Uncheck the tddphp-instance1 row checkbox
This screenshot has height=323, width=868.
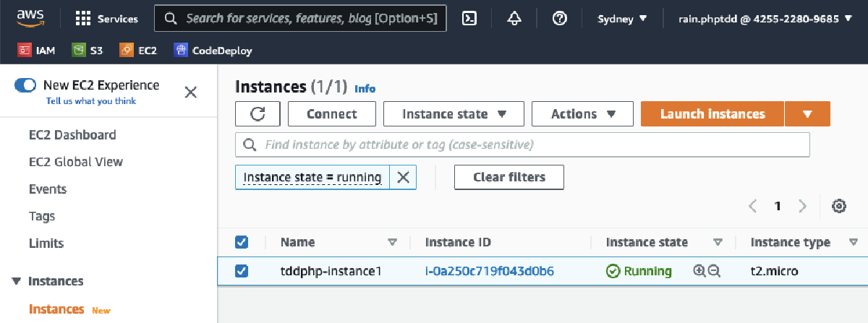(242, 271)
